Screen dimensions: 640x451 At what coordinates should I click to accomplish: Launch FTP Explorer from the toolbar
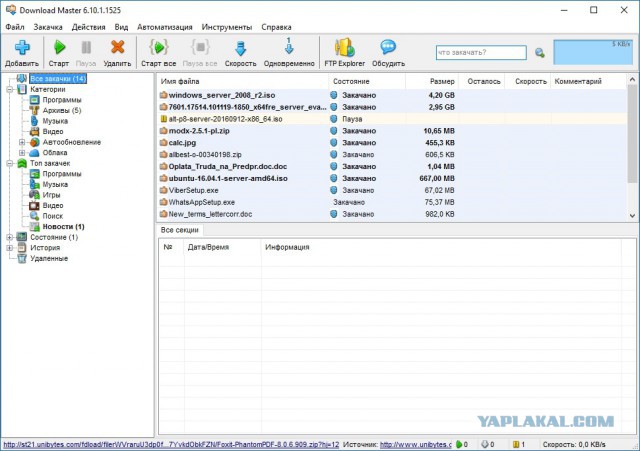(344, 48)
